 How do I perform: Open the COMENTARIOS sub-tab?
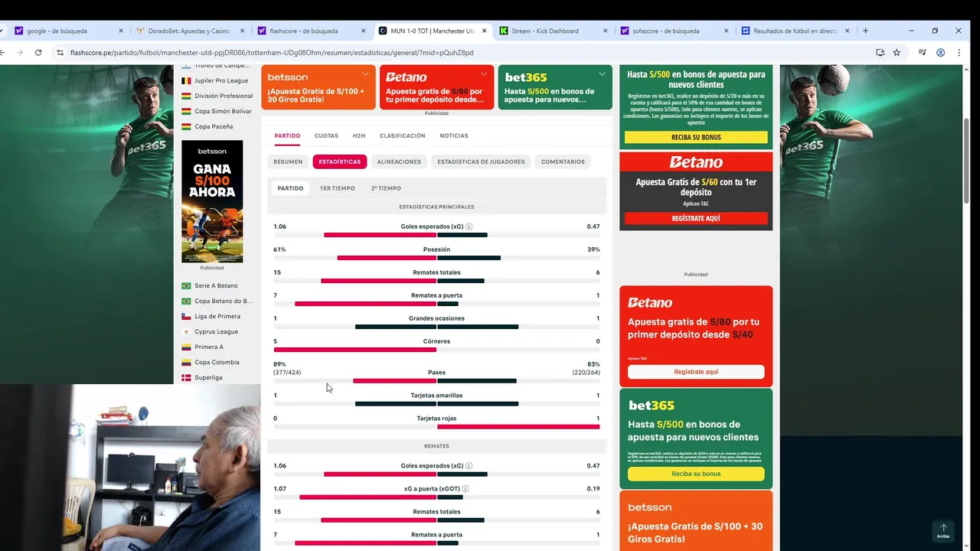click(x=563, y=161)
